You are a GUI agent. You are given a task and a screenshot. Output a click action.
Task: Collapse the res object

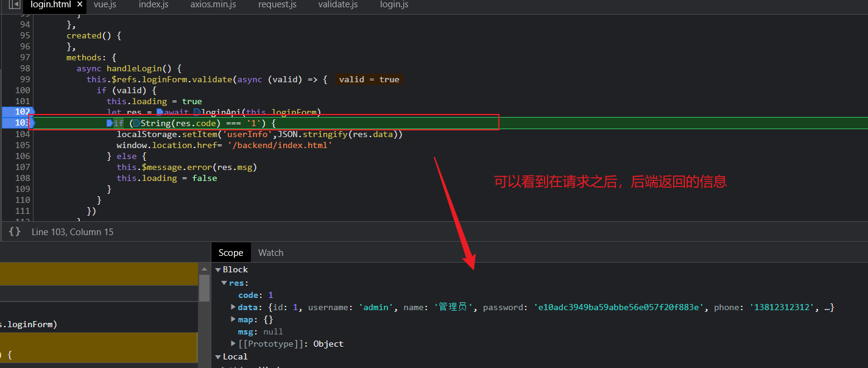click(225, 283)
